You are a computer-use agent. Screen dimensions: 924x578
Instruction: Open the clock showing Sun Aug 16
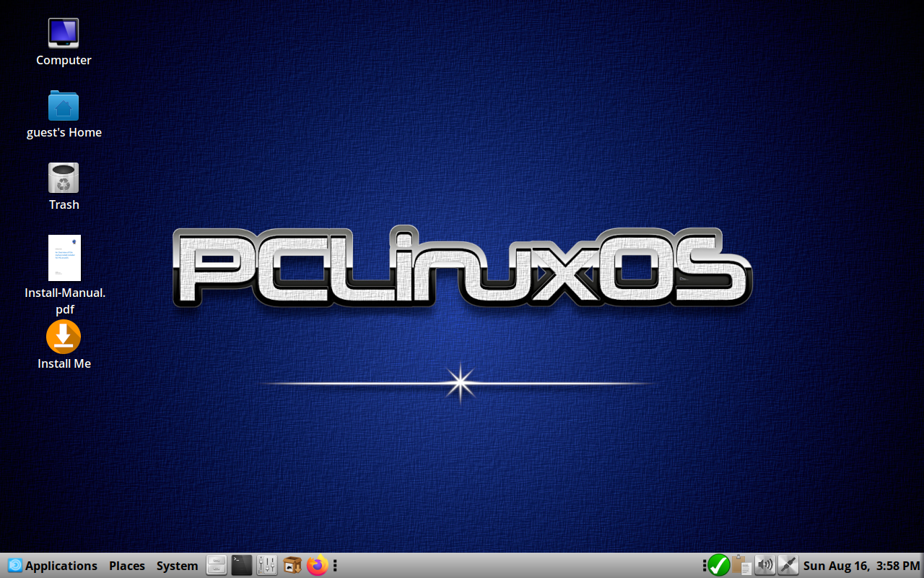pos(861,566)
